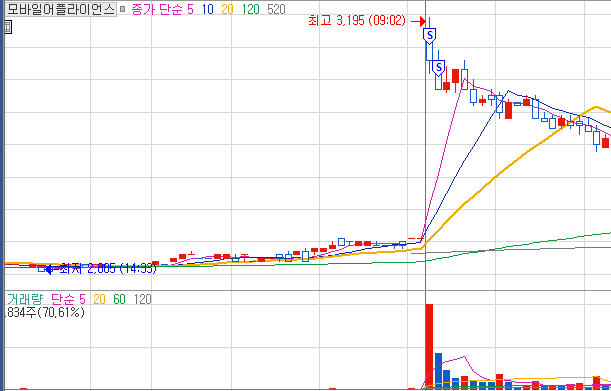Click the small gray square beside the stock name

[x=122, y=9]
